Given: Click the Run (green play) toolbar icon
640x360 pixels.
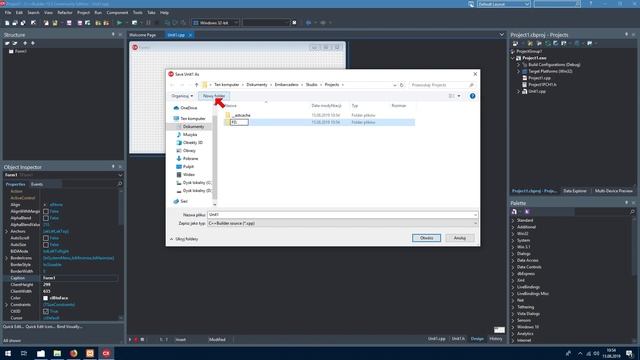Looking at the screenshot, I should coord(119,23).
